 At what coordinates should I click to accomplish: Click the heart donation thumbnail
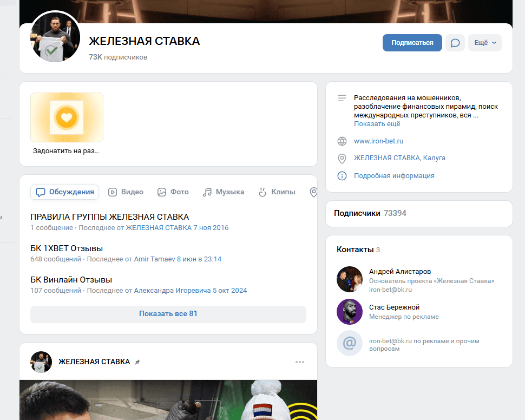pyautogui.click(x=67, y=117)
